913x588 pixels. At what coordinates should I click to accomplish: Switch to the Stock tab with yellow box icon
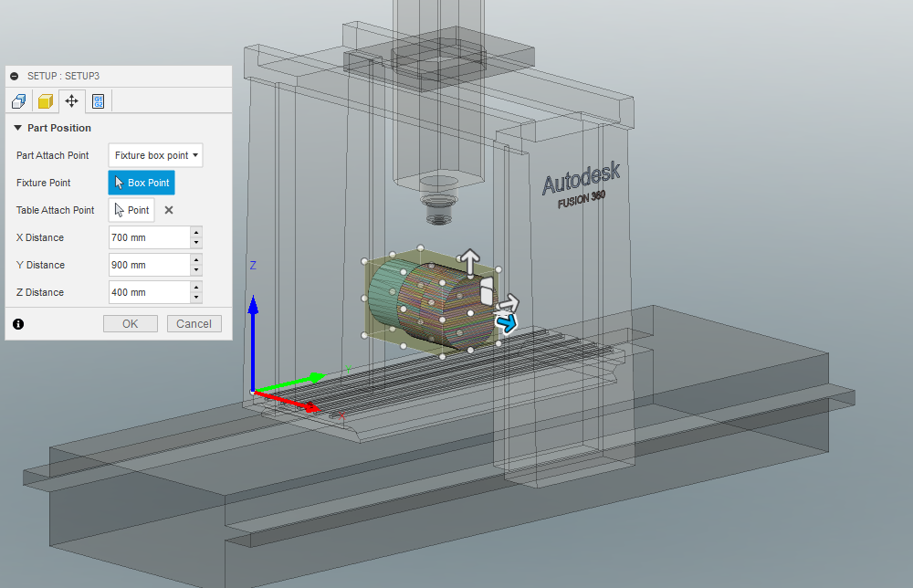click(45, 100)
